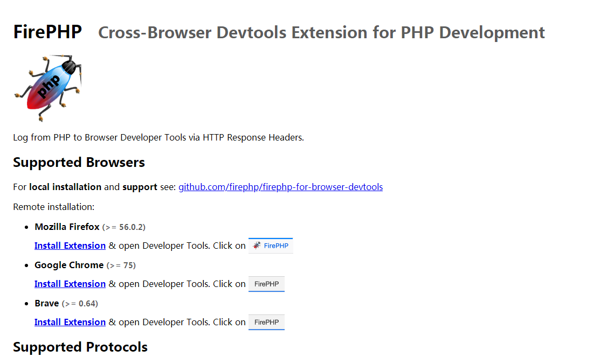Click the "Remote installation:" text
The width and height of the screenshot is (593, 364).
coord(53,207)
